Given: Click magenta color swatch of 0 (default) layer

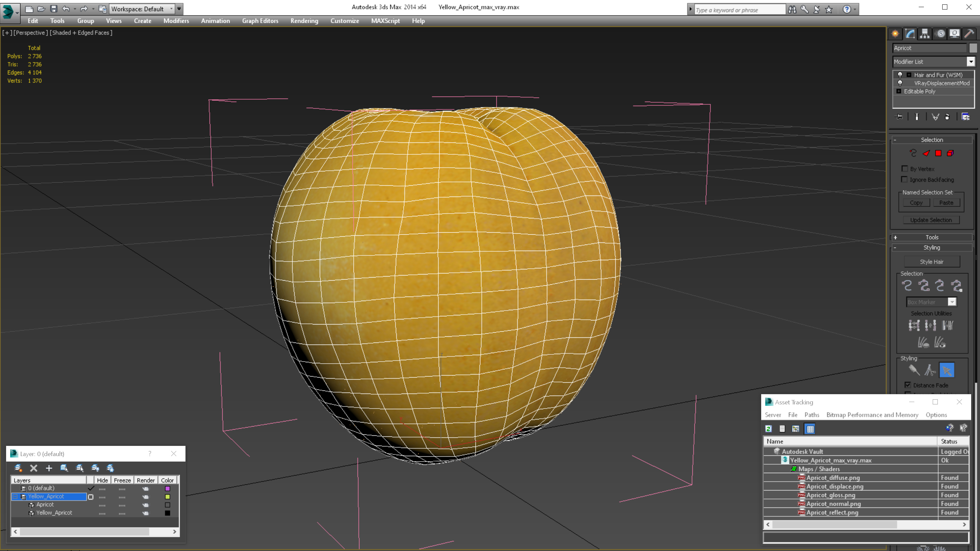Looking at the screenshot, I should click(167, 488).
